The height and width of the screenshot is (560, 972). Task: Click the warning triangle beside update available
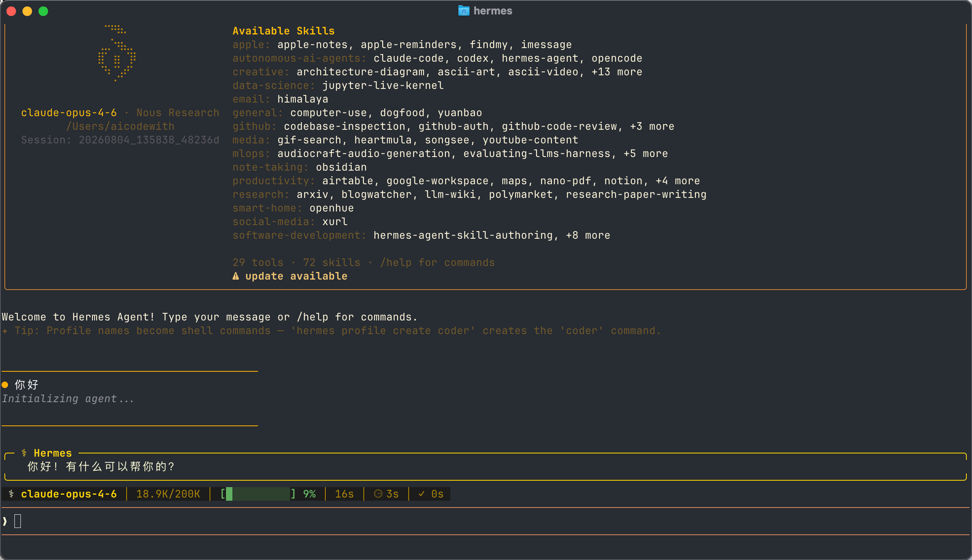(x=236, y=276)
